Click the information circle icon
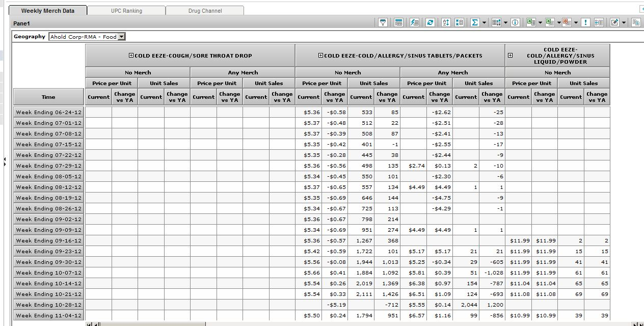Image resolution: width=644 pixels, height=326 pixels. (515, 22)
